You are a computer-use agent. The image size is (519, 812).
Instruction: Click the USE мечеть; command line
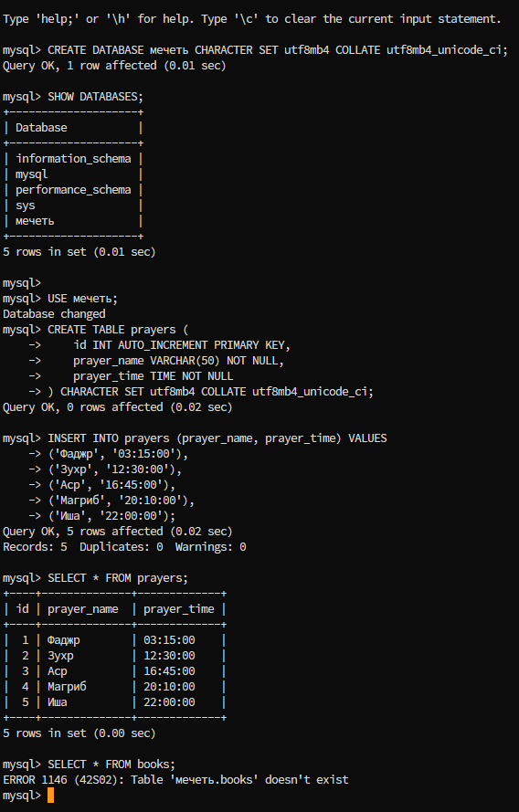click(83, 299)
